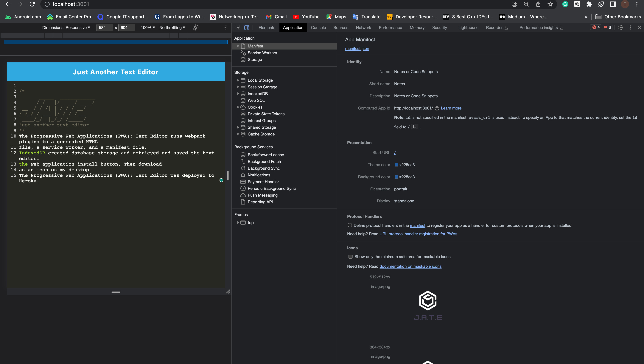Viewport: 644px width, 364px height.
Task: Toggle the device toolbar icon
Action: 247,27
